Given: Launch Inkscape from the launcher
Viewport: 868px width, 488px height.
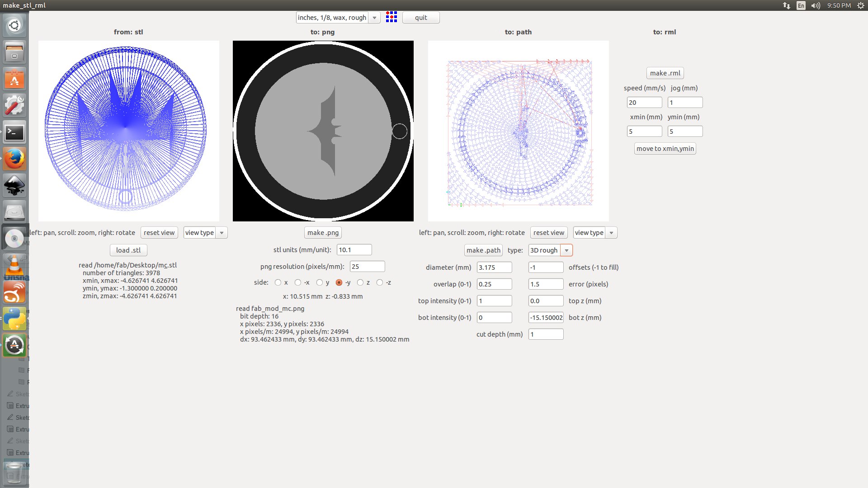Looking at the screenshot, I should coord(14,185).
